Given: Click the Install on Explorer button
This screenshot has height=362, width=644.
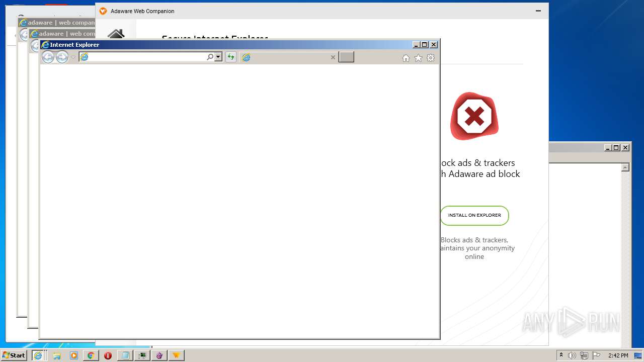Looking at the screenshot, I should pyautogui.click(x=474, y=215).
